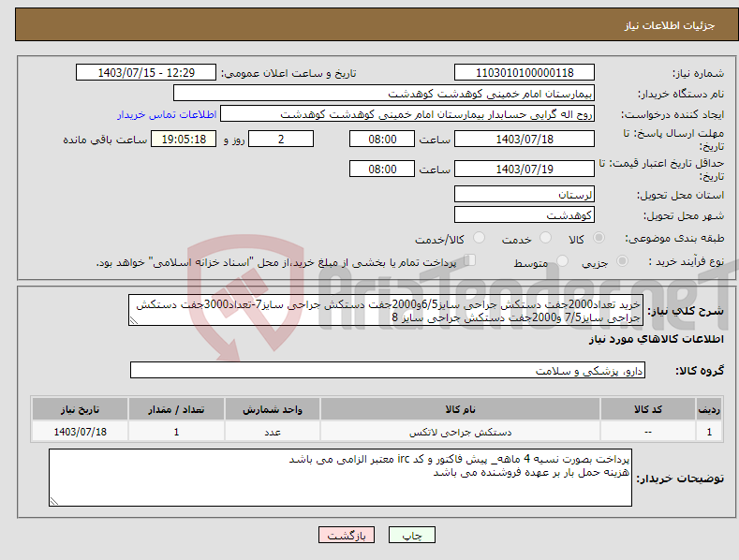Click the request creator field روح اله گرایی
Screen dimensions: 739x560
tap(407, 114)
